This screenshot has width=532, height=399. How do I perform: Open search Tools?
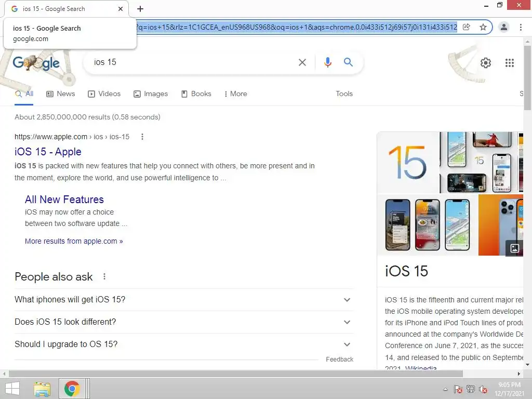pos(344,94)
